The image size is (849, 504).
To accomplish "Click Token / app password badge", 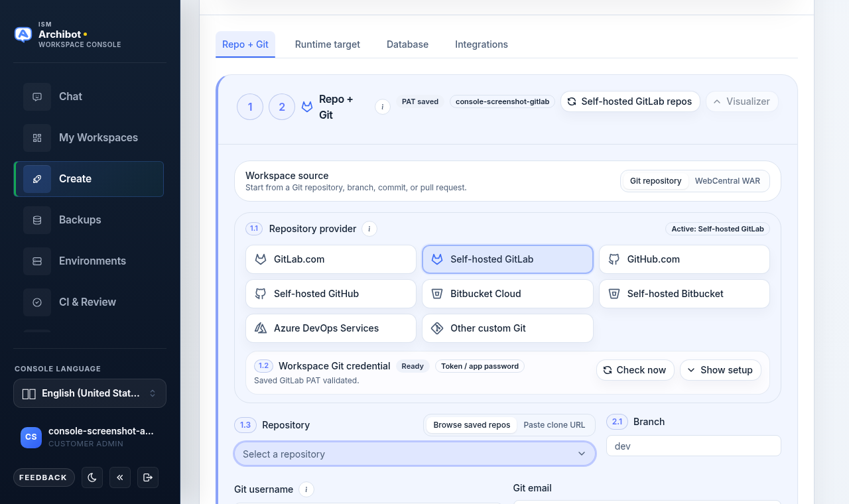I will point(480,366).
